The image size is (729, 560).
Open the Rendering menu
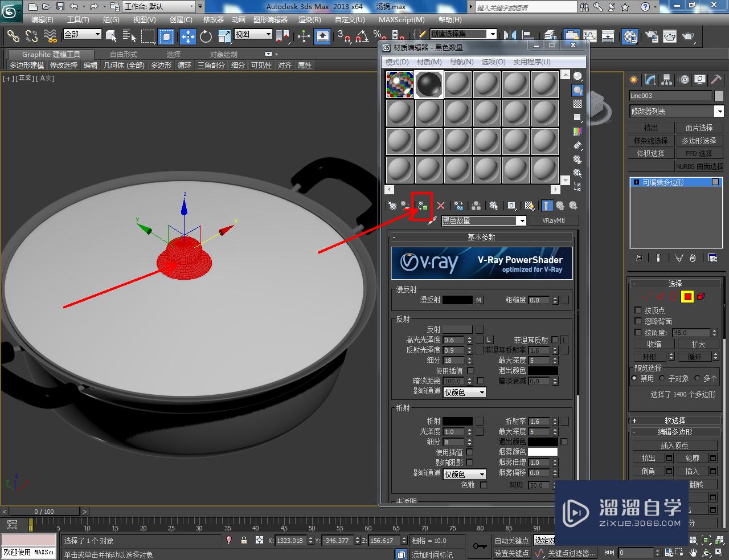309,20
